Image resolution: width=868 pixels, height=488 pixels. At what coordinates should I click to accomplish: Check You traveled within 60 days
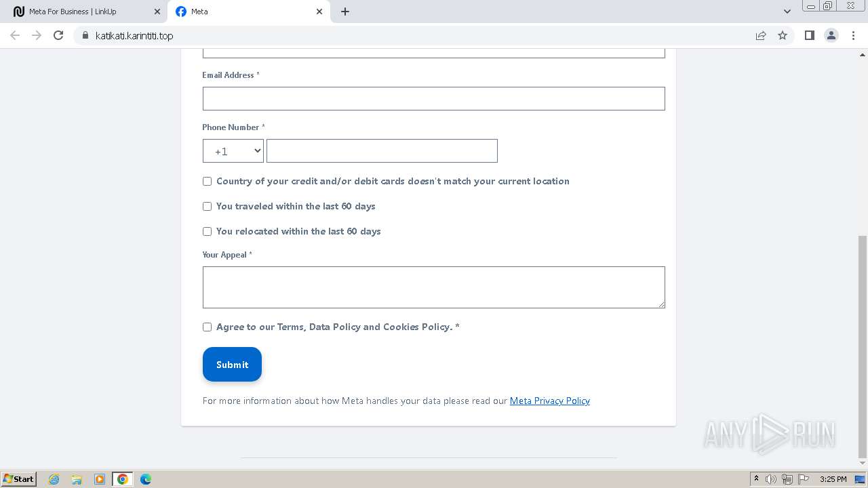pos(207,206)
